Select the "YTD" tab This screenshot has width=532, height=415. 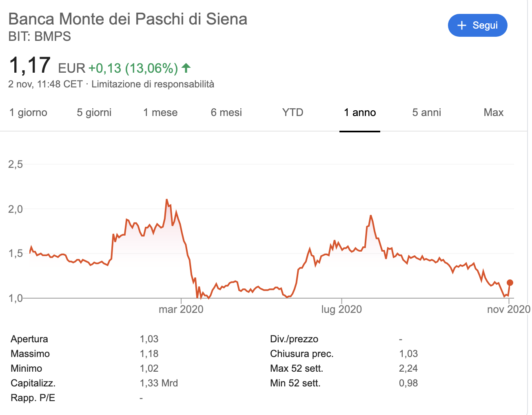click(x=292, y=112)
